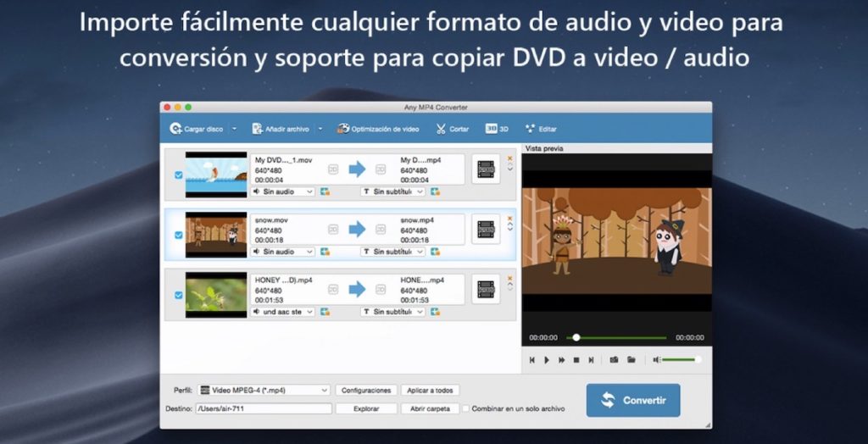Remove My DVD..._1.mov with orange X
Viewport: 868px width, 444px height.
509,158
